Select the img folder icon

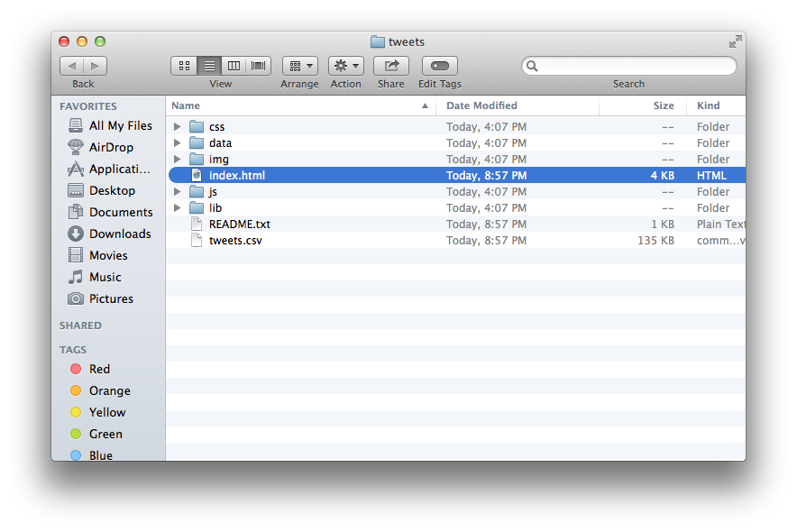[197, 159]
